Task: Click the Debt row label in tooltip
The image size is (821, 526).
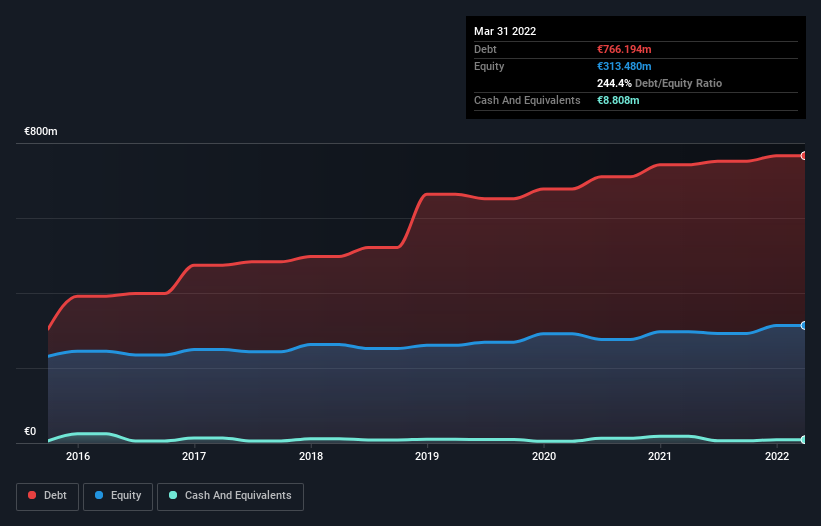Action: click(485, 49)
